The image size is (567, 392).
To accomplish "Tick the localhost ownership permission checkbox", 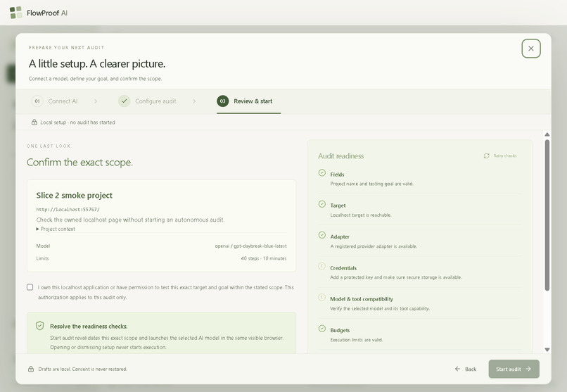I will 30,287.
